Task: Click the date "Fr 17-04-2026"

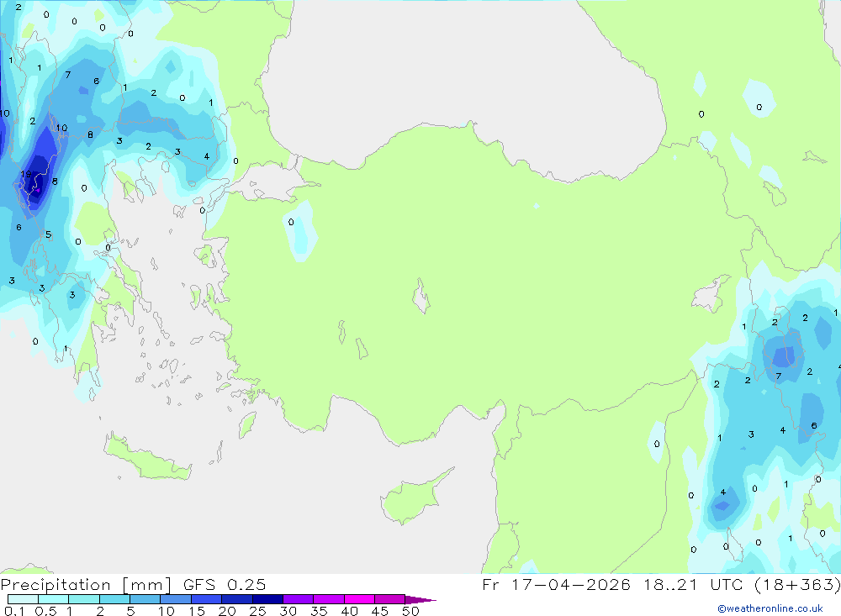Action: click(x=556, y=584)
